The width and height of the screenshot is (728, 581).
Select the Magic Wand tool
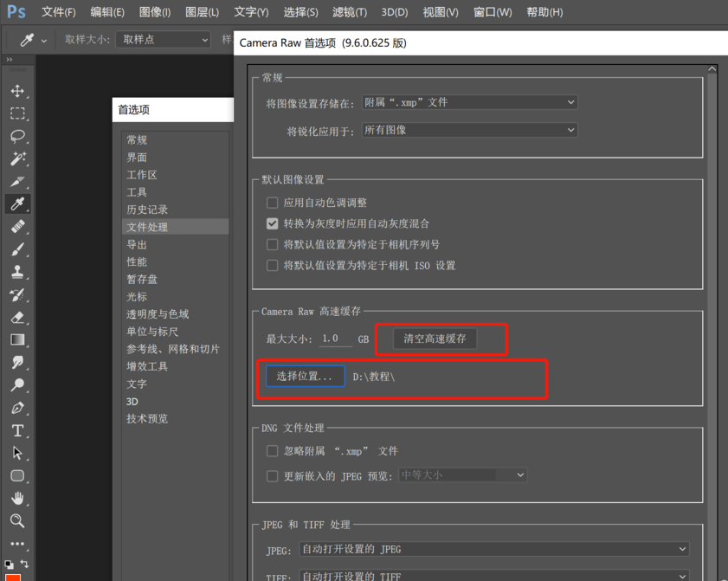click(17, 158)
